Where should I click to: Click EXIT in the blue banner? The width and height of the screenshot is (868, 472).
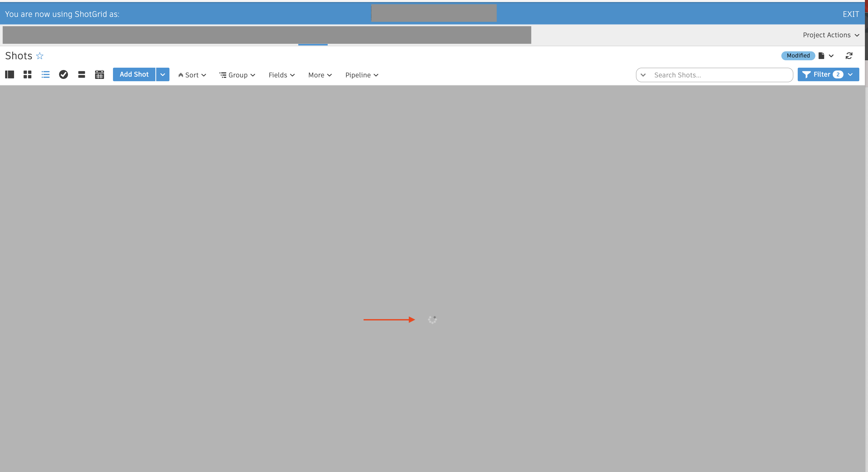click(851, 14)
